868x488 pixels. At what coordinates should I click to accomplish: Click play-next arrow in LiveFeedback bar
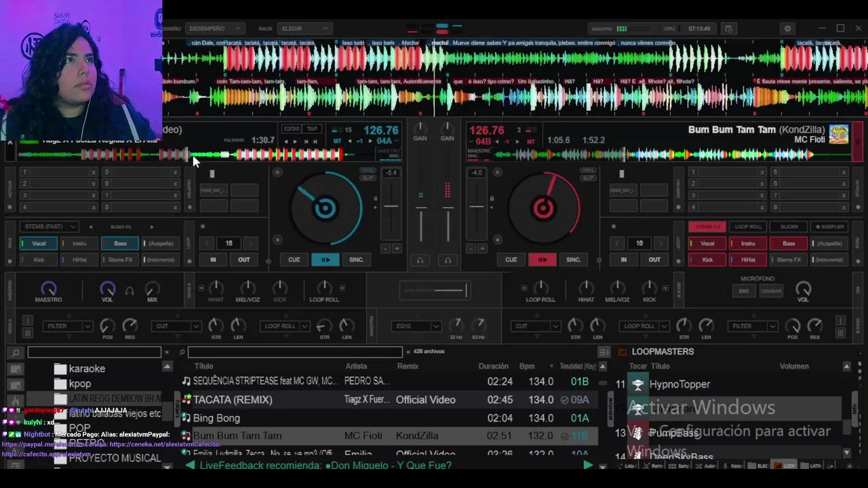587,466
